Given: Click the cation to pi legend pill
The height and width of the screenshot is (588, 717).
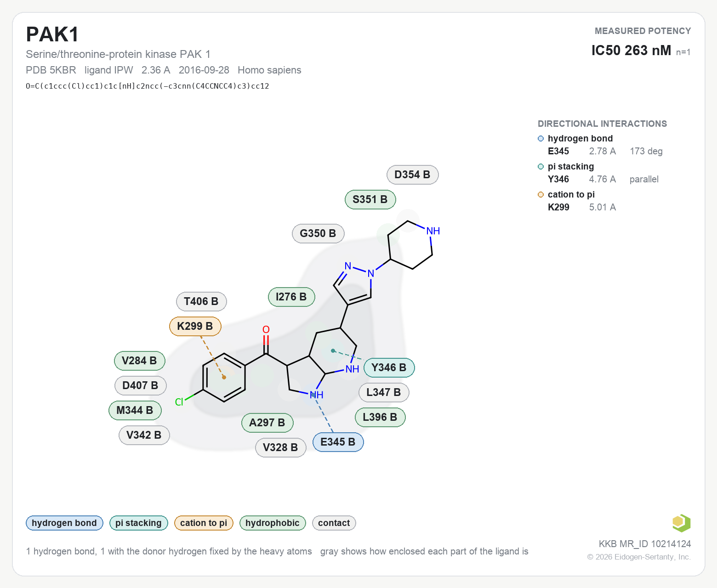Looking at the screenshot, I should click(204, 523).
